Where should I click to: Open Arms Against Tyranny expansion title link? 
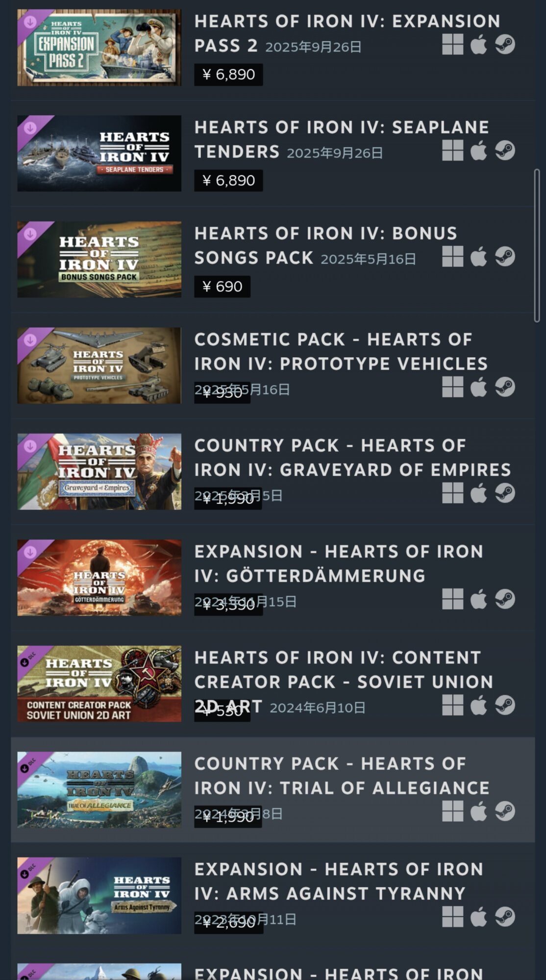[339, 881]
